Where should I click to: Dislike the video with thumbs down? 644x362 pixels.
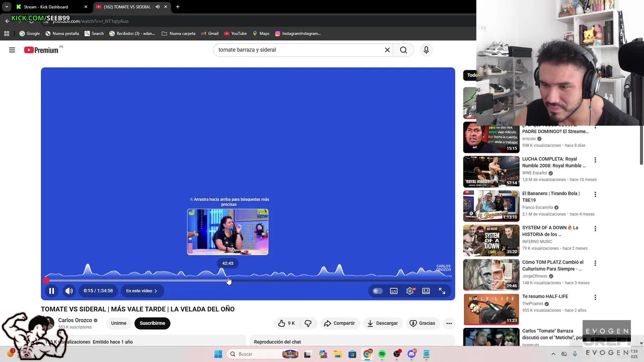308,323
